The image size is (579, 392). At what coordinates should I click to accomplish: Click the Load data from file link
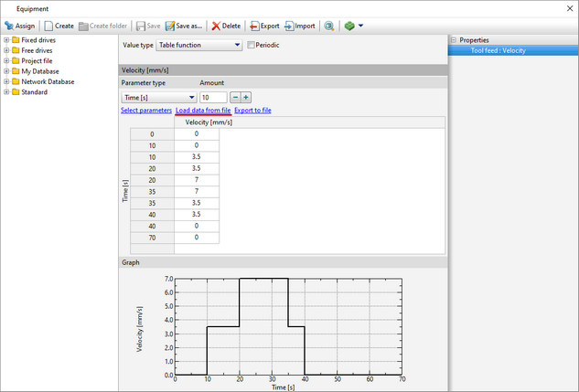click(203, 111)
